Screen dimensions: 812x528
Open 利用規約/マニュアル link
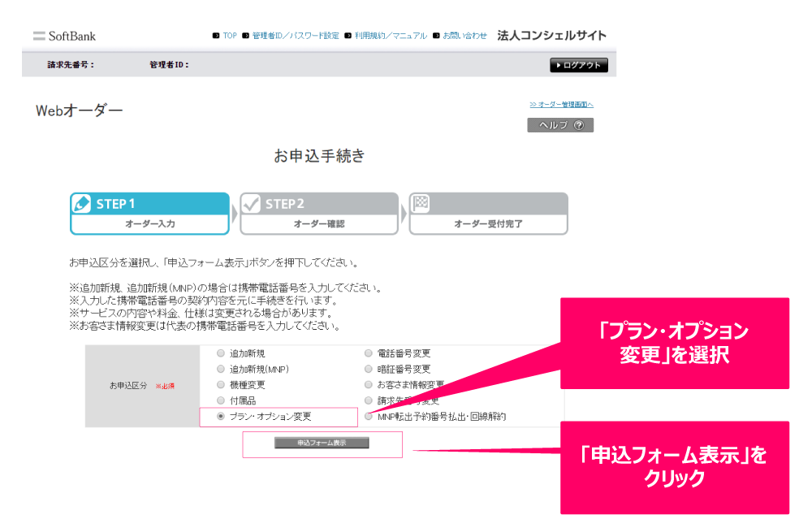tap(391, 36)
